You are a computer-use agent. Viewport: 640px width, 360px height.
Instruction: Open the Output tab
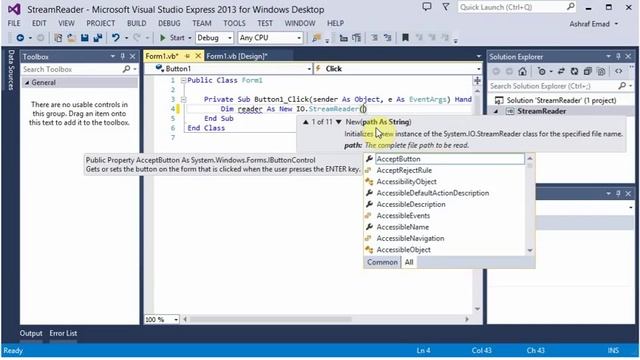tap(31, 333)
